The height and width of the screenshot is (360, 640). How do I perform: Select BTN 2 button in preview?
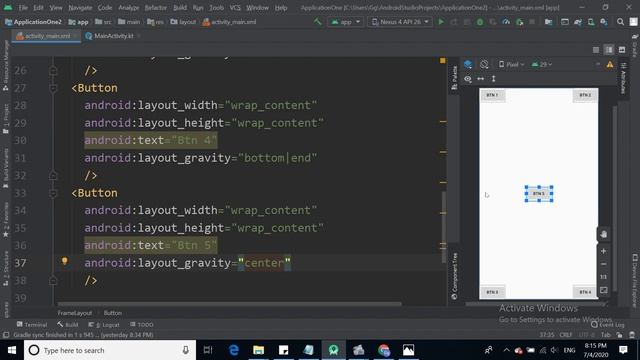coord(585,95)
